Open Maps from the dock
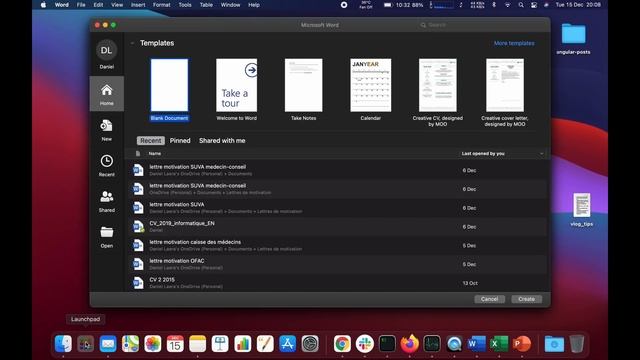Image resolution: width=640 pixels, height=360 pixels. (130, 344)
